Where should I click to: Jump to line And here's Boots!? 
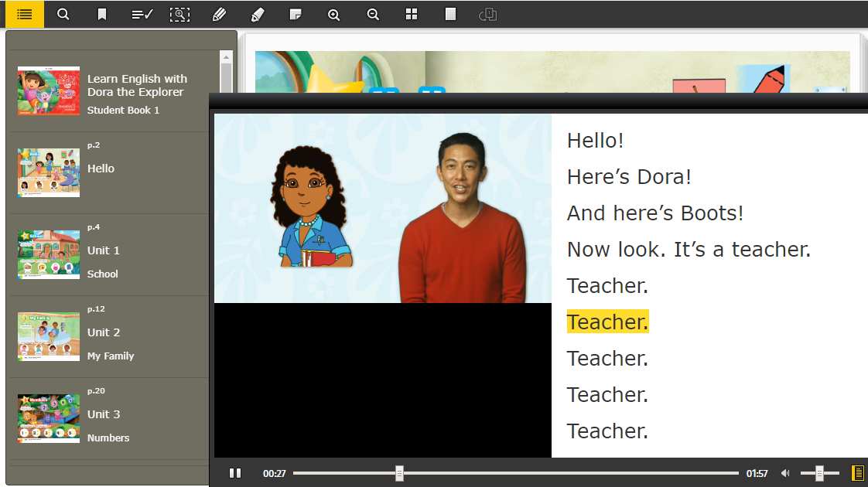(655, 213)
